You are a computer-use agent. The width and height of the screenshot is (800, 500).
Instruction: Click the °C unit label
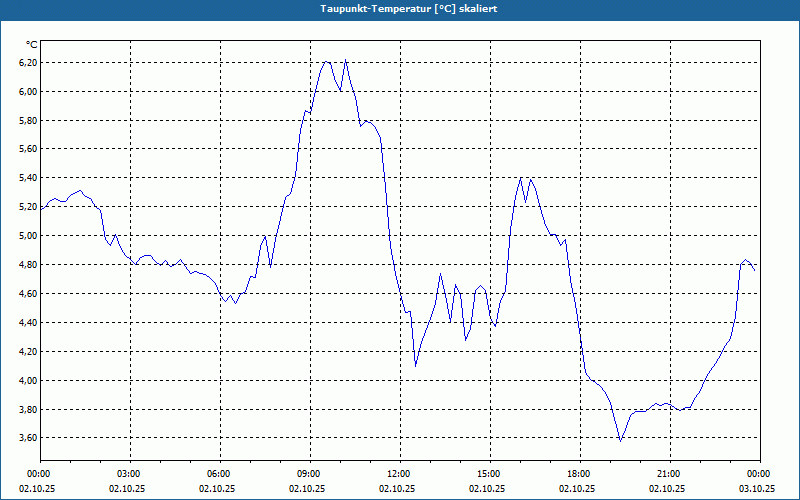point(32,45)
